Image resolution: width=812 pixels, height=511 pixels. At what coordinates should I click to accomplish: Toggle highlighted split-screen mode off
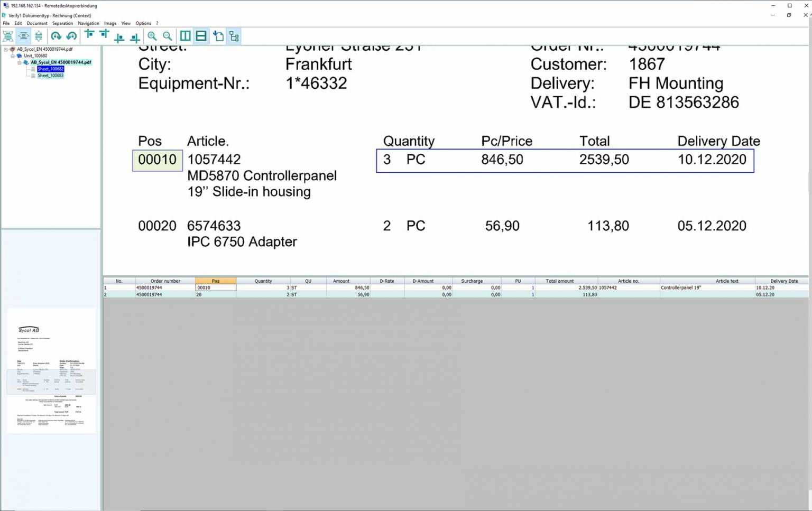pyautogui.click(x=201, y=36)
